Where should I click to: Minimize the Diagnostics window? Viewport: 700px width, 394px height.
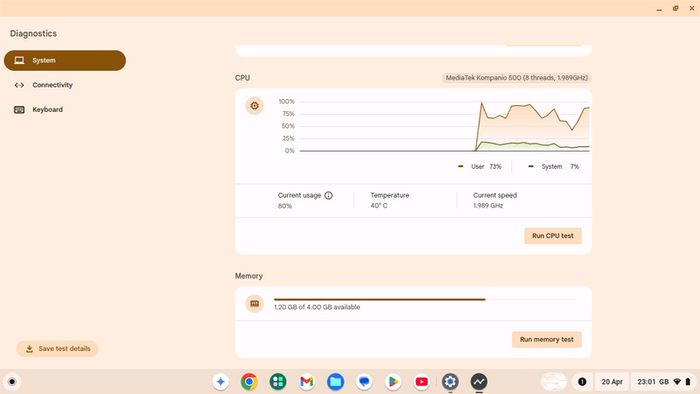659,8
